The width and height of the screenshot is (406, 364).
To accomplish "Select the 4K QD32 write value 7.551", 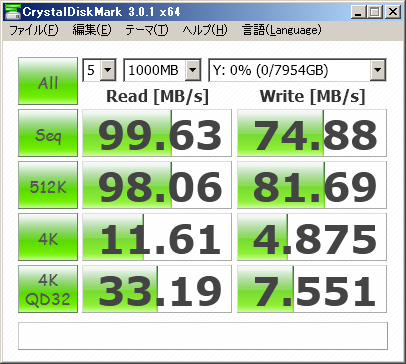I will 312,289.
